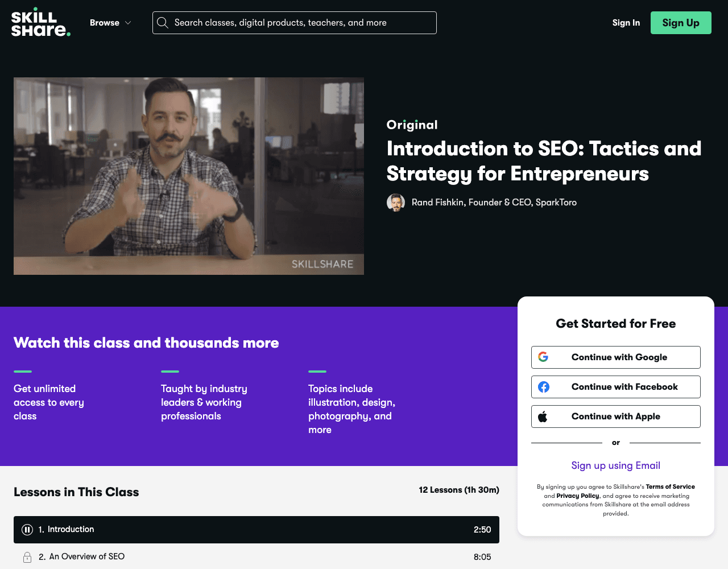Click the class title heading text

[x=544, y=161]
